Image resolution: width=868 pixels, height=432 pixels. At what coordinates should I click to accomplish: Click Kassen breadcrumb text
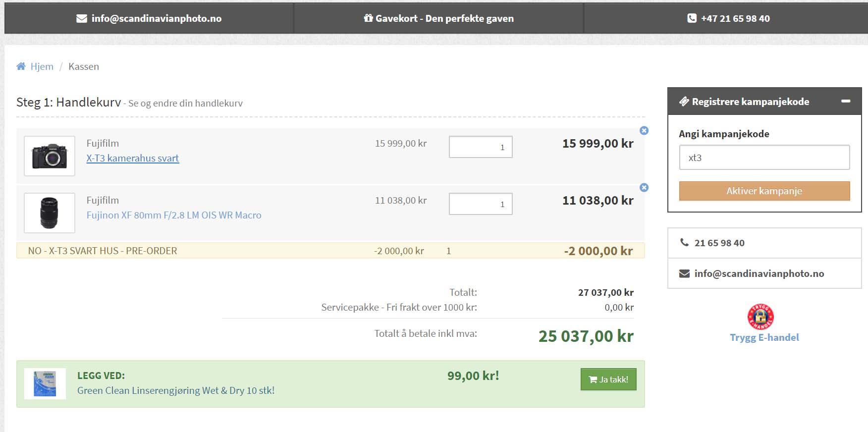[84, 66]
